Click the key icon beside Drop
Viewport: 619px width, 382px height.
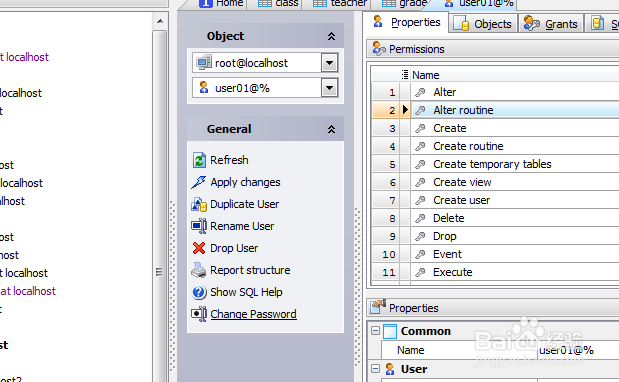(420, 236)
